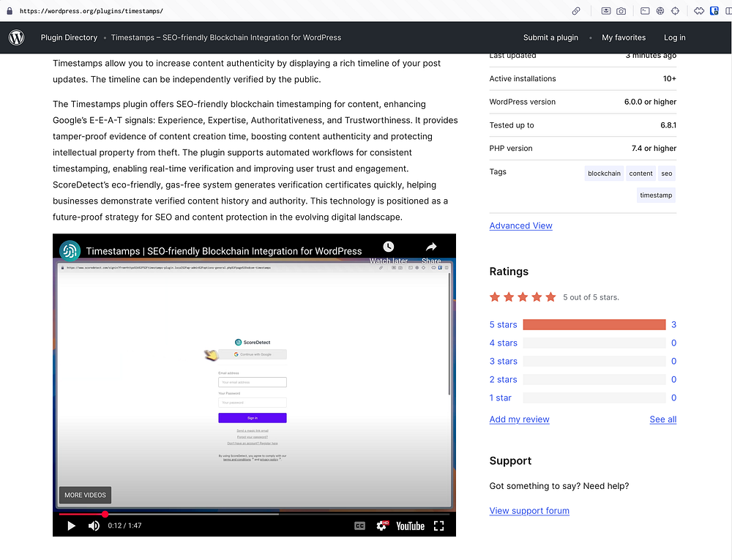Click Add my review link

click(519, 419)
